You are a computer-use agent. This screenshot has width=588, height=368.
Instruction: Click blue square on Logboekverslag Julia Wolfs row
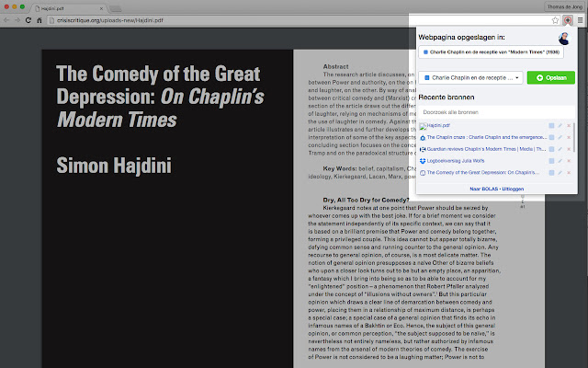[x=551, y=161]
